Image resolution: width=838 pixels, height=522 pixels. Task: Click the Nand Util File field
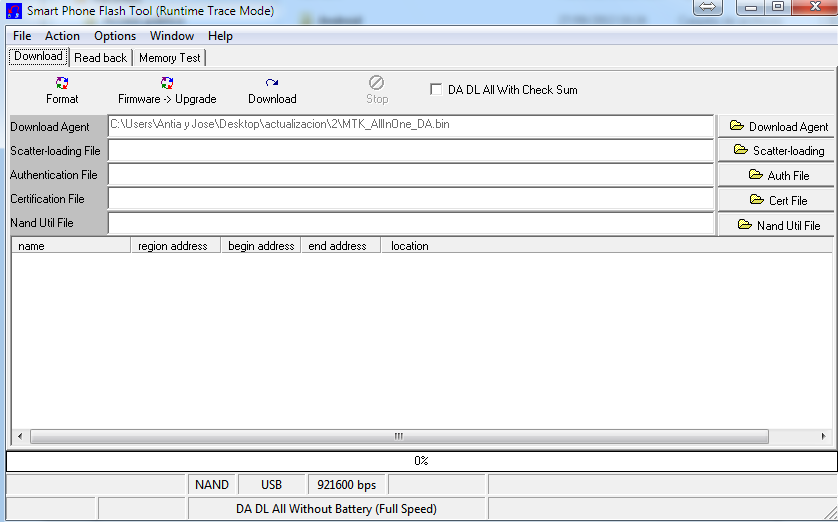(410, 223)
